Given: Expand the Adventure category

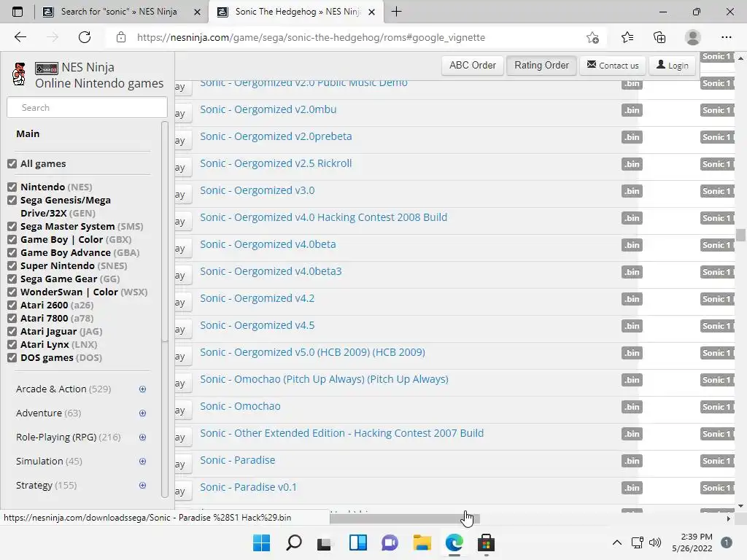Looking at the screenshot, I should (142, 413).
